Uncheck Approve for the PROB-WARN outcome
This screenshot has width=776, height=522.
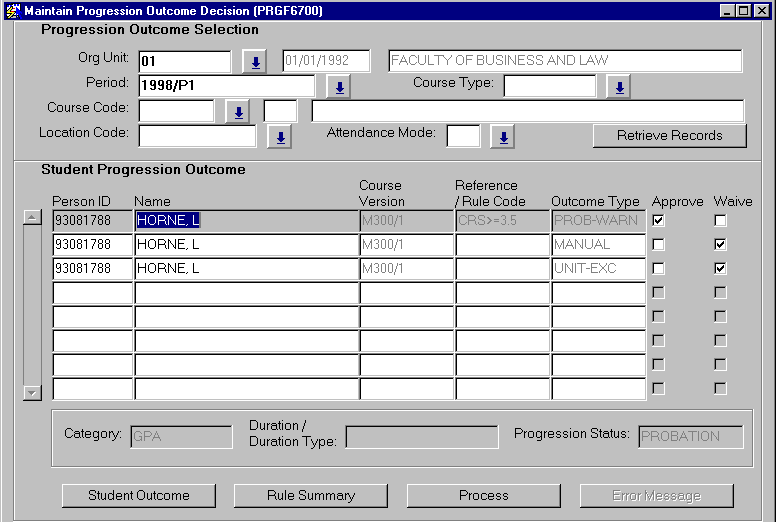658,220
